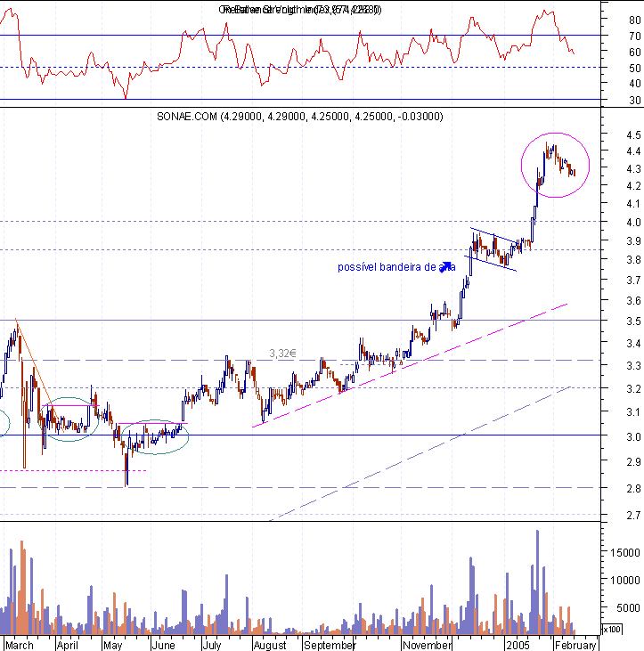Select the 4.3 price axis label
644x651 pixels.
[x=633, y=169]
